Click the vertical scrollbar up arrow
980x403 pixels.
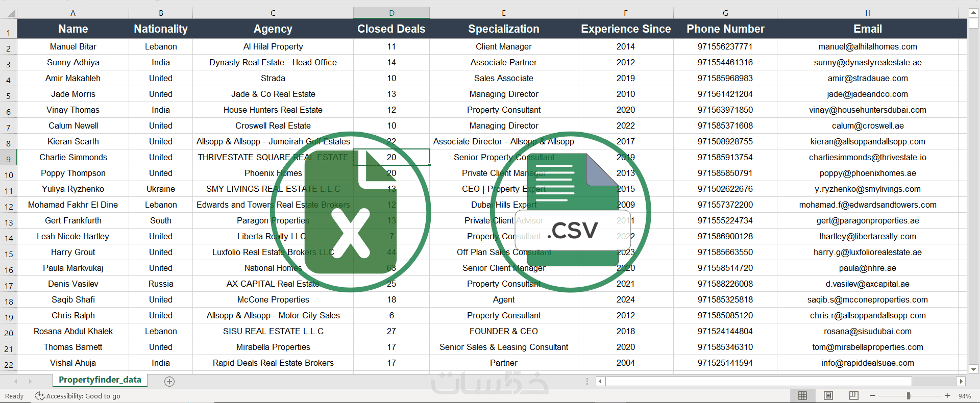(973, 13)
